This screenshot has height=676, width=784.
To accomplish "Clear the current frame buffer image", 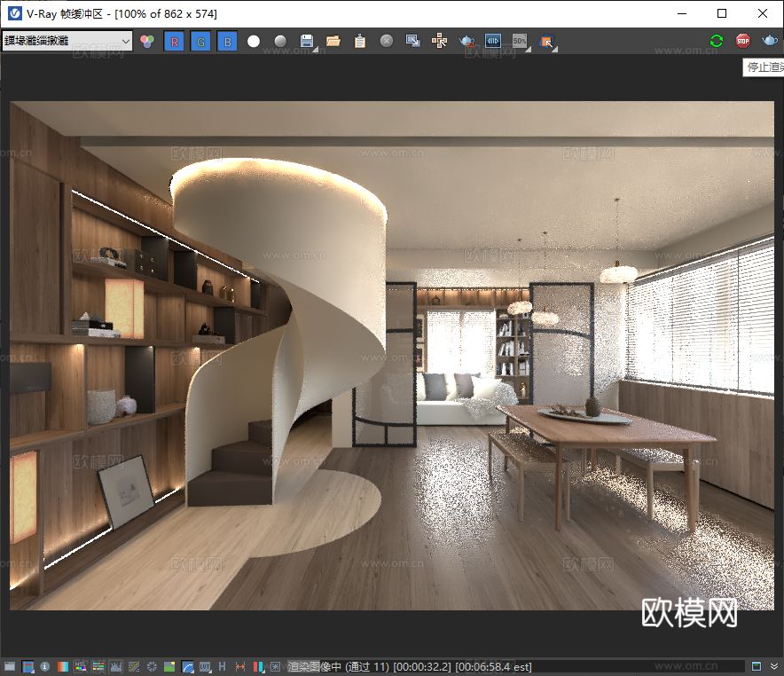I will pyautogui.click(x=385, y=41).
